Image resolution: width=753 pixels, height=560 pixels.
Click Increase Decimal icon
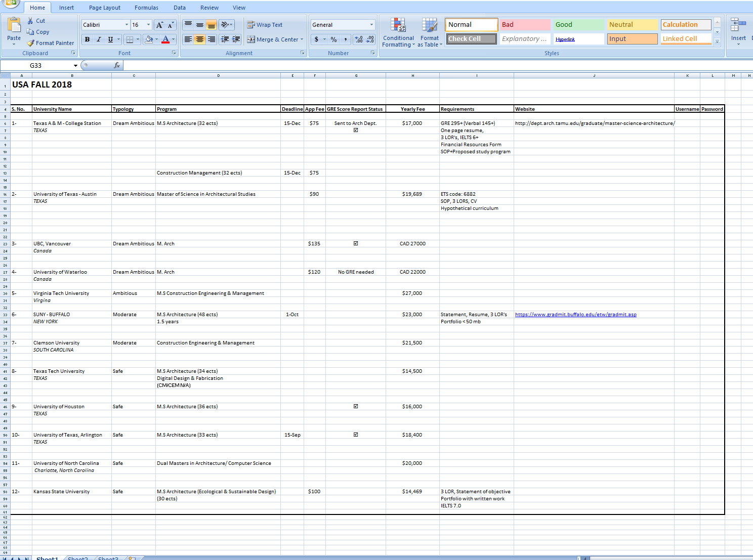[x=359, y=39]
